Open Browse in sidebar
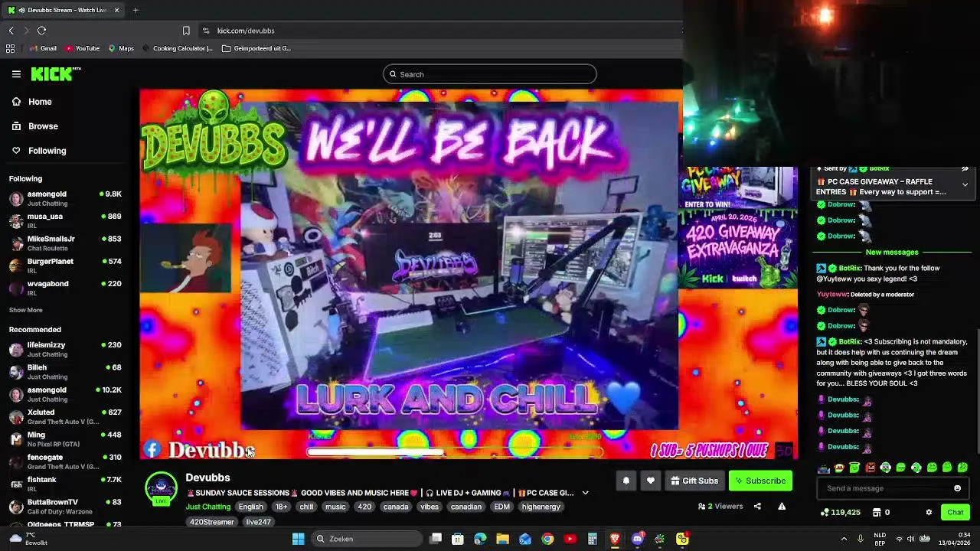Viewport: 980px width, 551px height. coord(34,126)
